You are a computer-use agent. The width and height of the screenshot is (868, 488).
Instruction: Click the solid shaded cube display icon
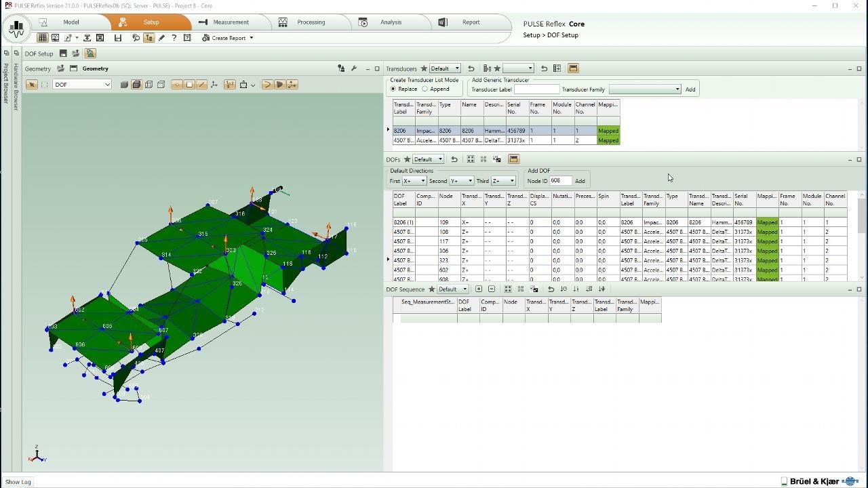[x=124, y=85]
